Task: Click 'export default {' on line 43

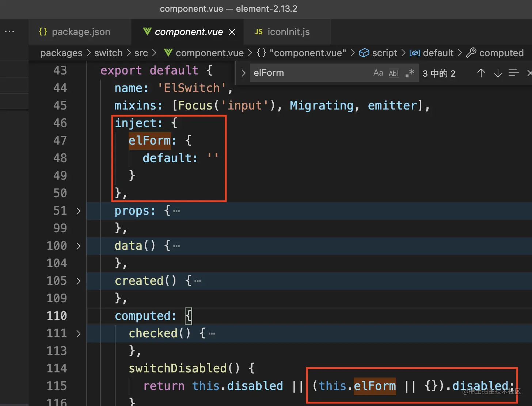Action: click(156, 70)
